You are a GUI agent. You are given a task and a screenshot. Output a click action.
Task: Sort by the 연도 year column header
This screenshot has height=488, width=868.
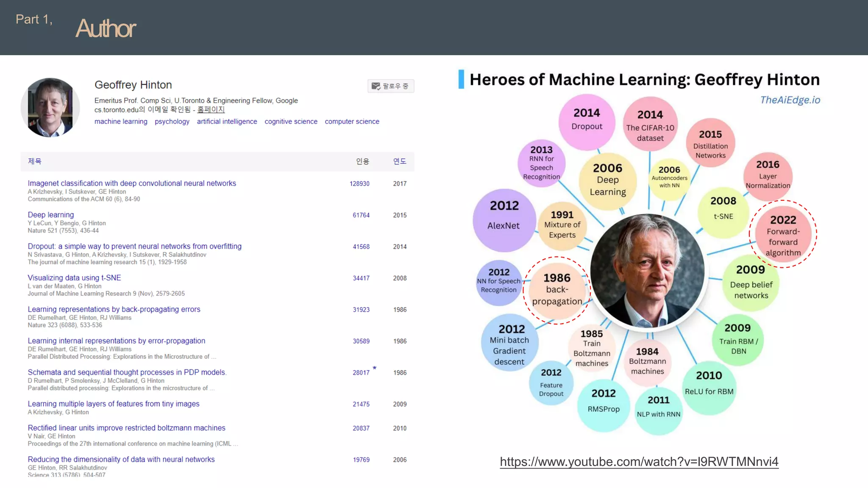pyautogui.click(x=400, y=161)
